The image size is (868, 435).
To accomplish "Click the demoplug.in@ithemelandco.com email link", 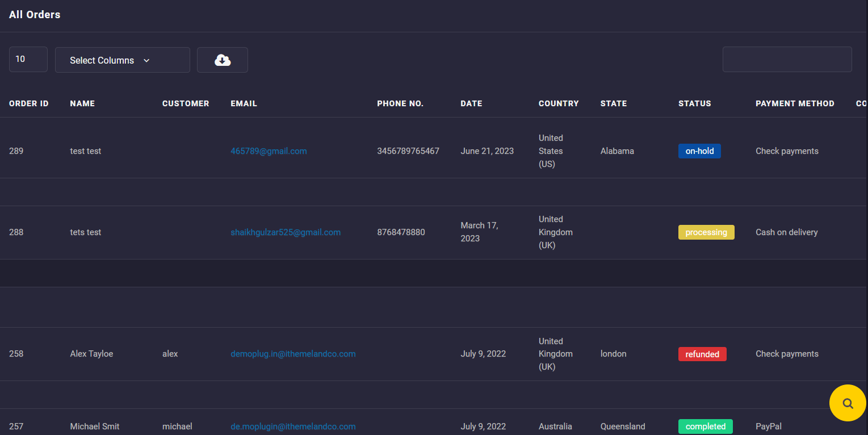I will point(293,354).
